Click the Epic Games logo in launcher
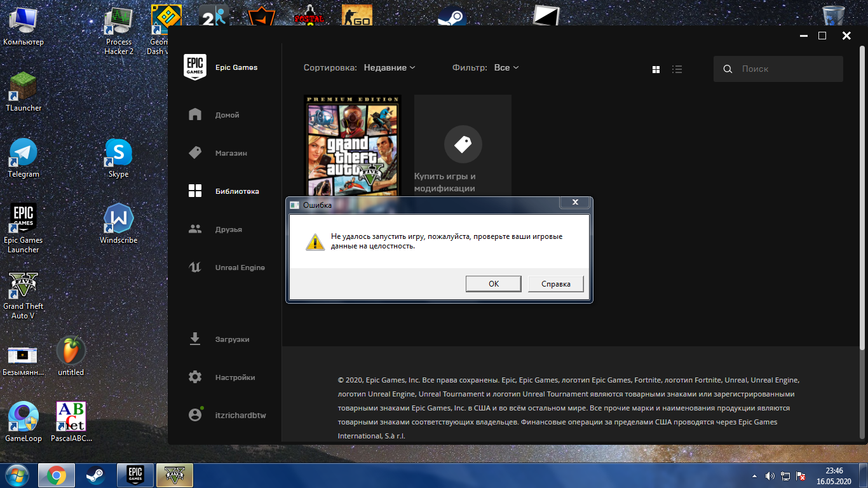 pyautogui.click(x=195, y=67)
